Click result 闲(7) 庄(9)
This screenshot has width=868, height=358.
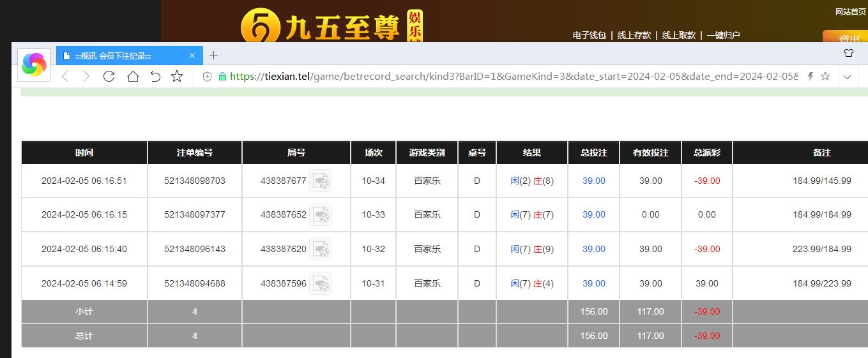click(532, 249)
